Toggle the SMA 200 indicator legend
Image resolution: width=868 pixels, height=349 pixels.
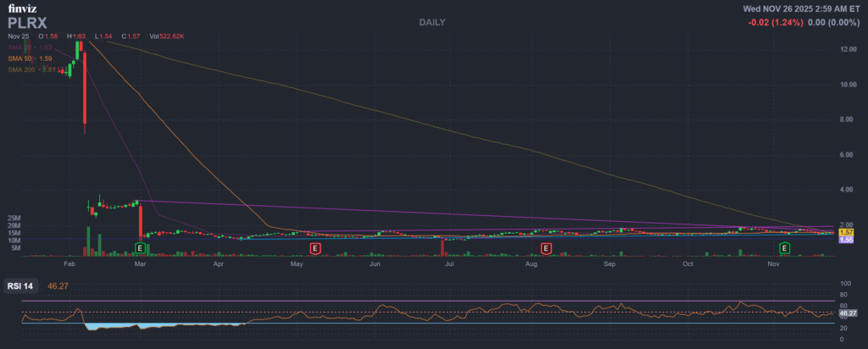(x=32, y=69)
